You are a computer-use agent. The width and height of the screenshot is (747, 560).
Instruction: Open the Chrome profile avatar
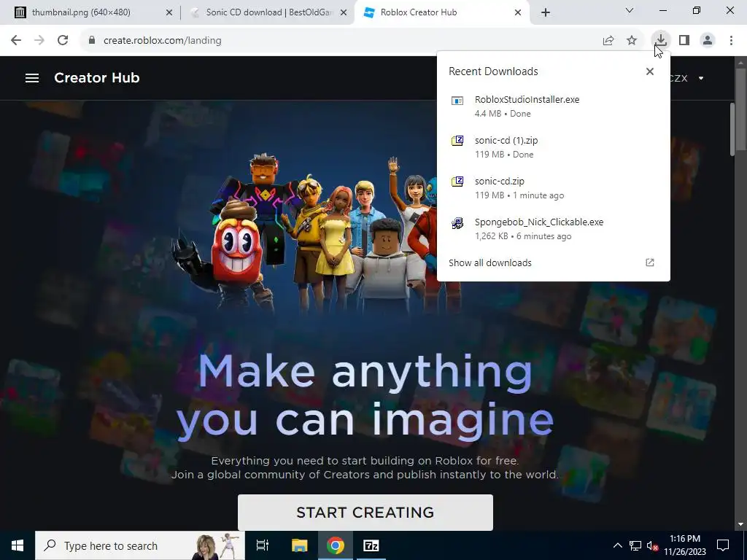[x=708, y=41]
